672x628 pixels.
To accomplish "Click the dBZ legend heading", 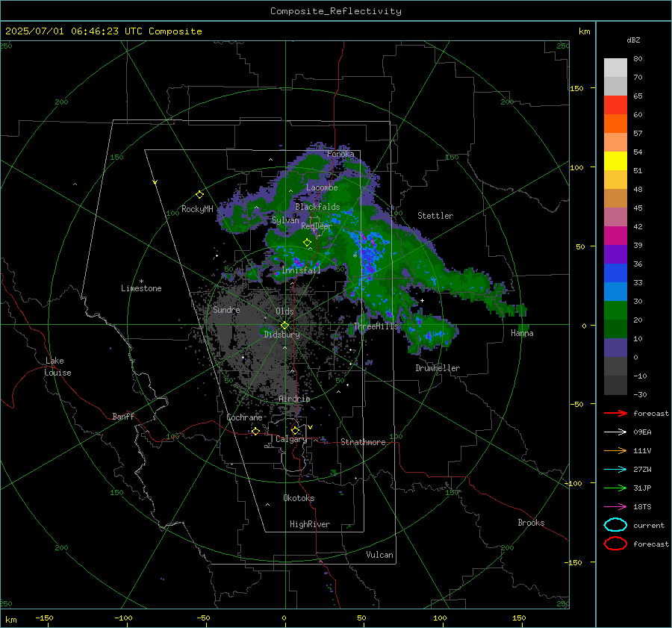I will pyautogui.click(x=633, y=40).
